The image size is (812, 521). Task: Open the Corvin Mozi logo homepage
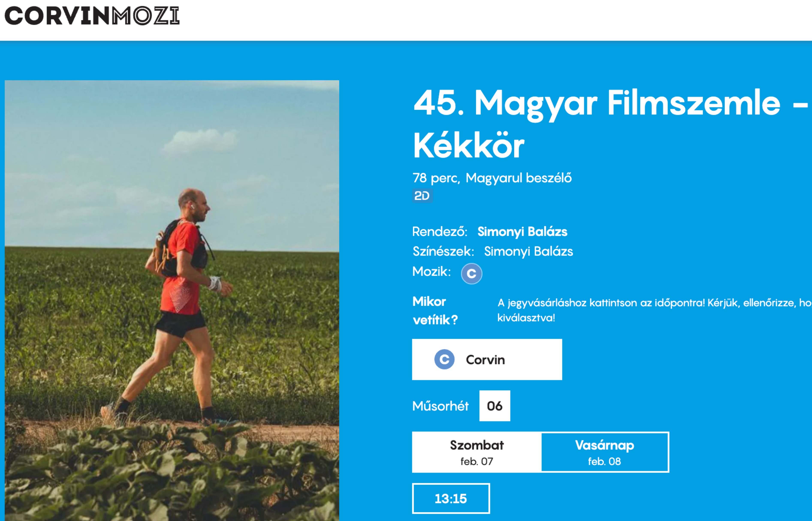tap(92, 16)
